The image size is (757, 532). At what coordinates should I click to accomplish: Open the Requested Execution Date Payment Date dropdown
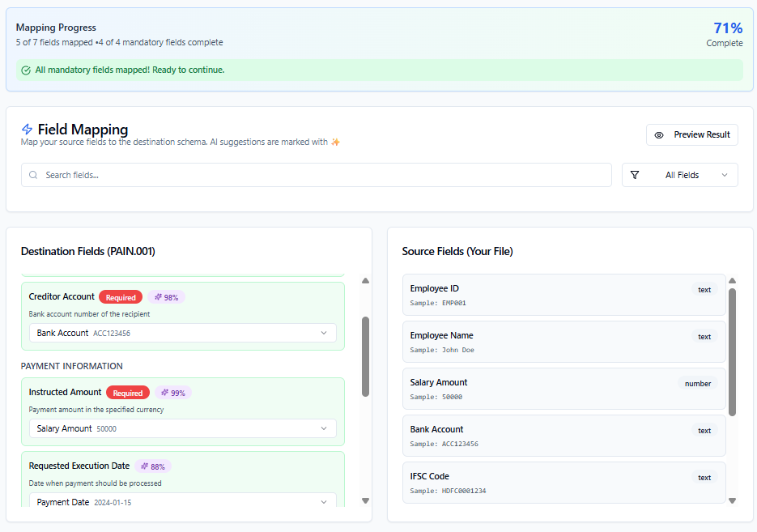[x=182, y=501]
